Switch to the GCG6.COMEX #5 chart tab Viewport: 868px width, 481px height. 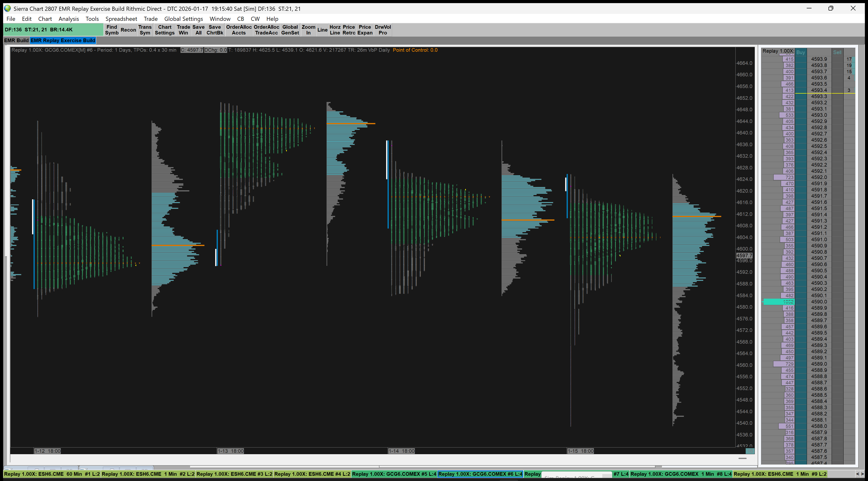click(394, 474)
